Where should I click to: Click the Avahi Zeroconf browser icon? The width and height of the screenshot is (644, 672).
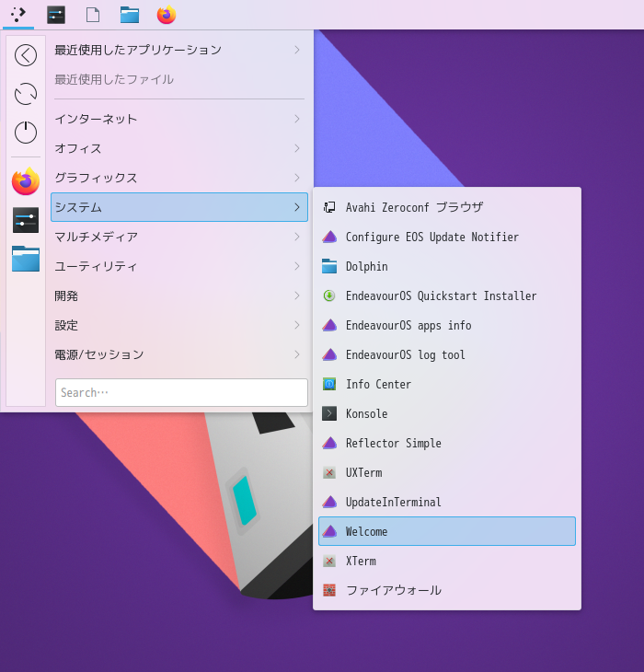[x=329, y=207]
